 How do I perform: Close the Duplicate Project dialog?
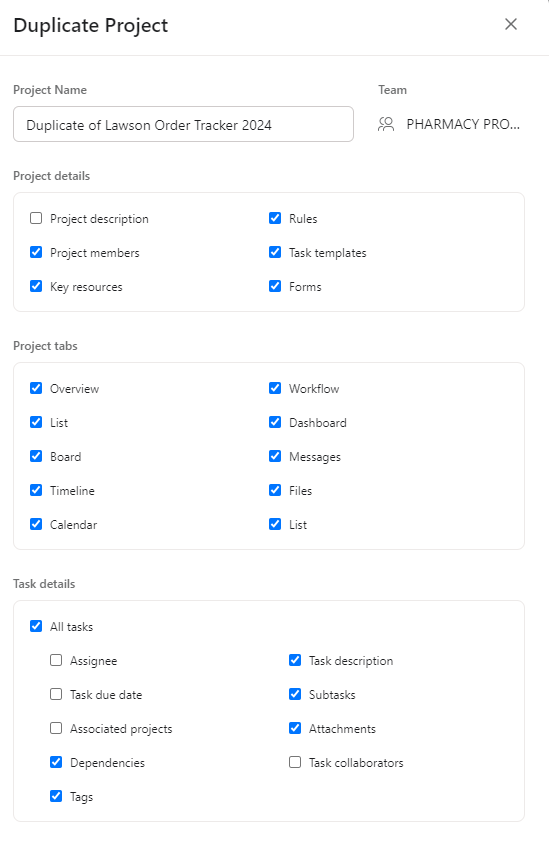click(x=511, y=24)
